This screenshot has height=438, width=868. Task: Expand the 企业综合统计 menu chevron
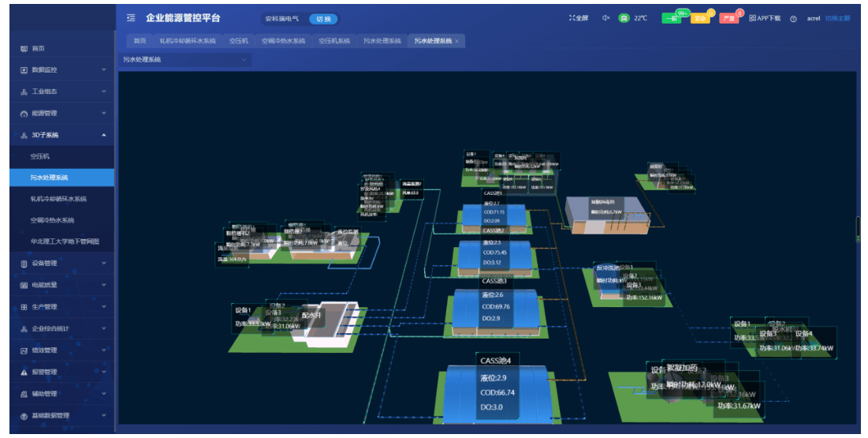tap(104, 328)
